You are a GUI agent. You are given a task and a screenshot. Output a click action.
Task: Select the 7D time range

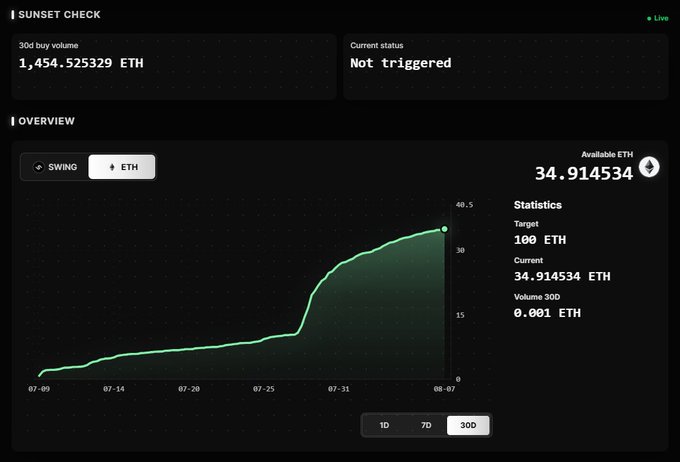point(426,425)
